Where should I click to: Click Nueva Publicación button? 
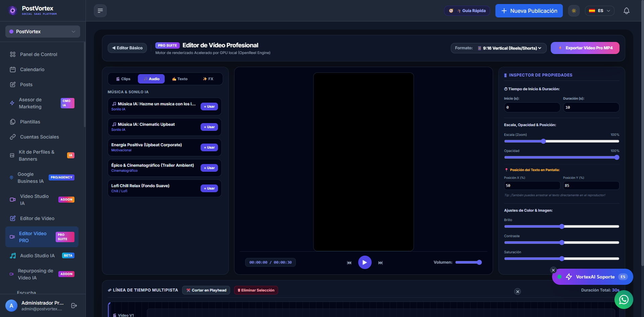(529, 11)
